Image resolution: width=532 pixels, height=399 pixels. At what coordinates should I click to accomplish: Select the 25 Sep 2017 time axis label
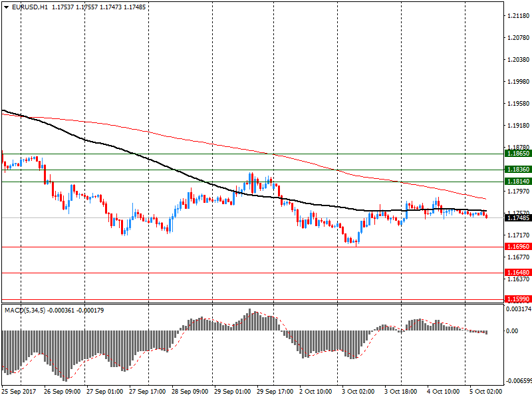click(19, 392)
